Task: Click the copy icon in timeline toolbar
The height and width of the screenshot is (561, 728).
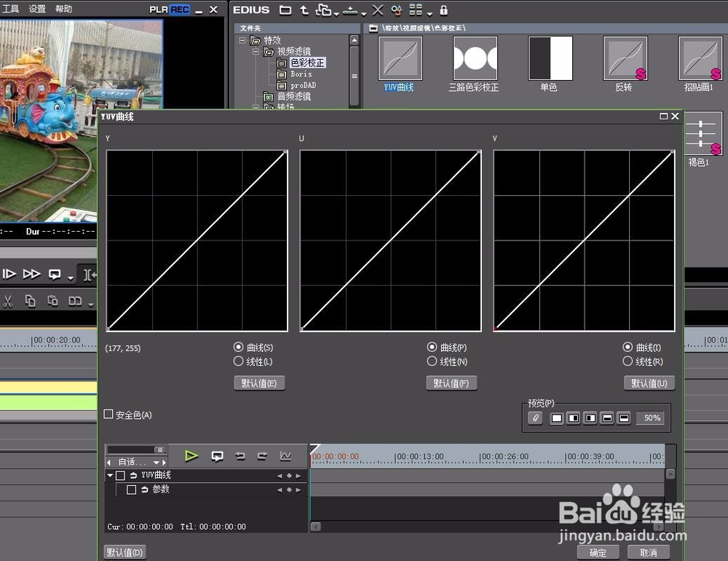Action: coord(30,301)
